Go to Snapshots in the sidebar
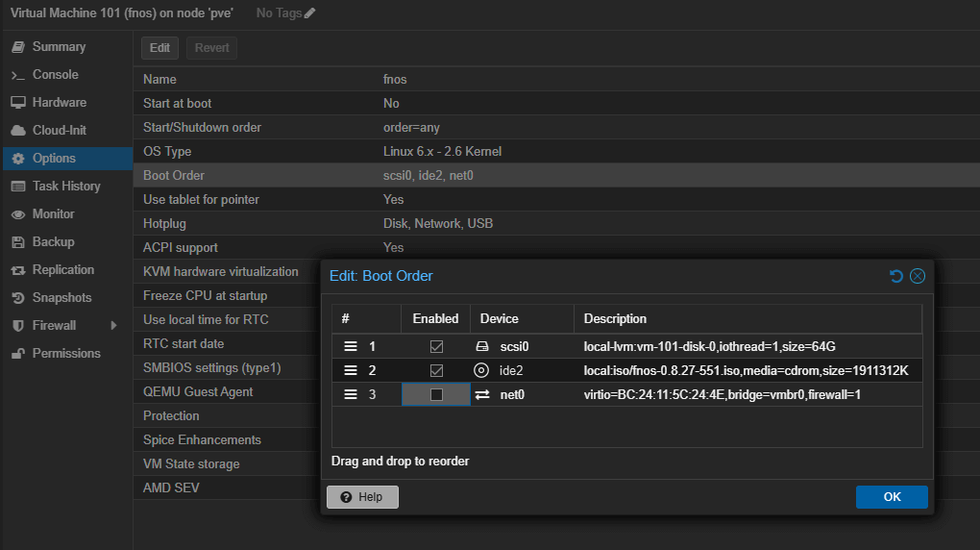The height and width of the screenshot is (550, 980). coord(61,298)
